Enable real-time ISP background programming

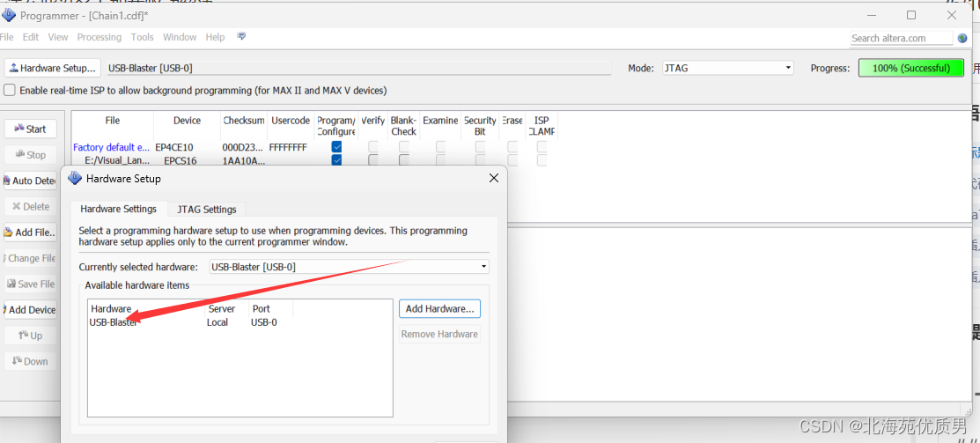10,90
